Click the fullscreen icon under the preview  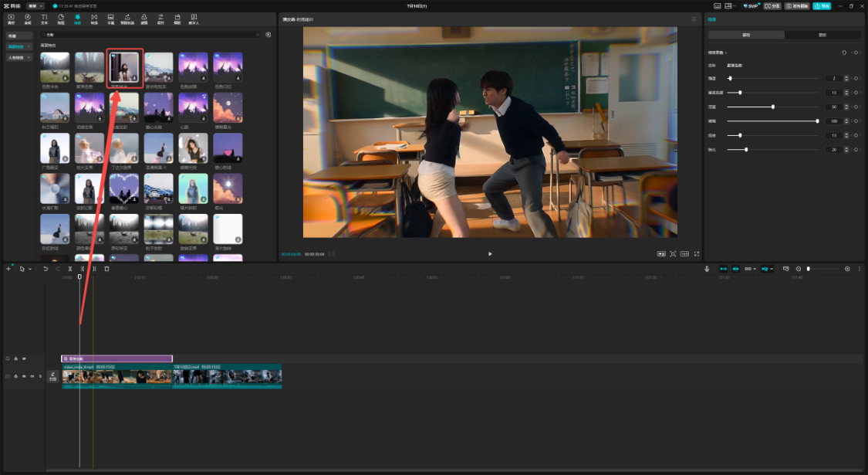click(x=697, y=254)
